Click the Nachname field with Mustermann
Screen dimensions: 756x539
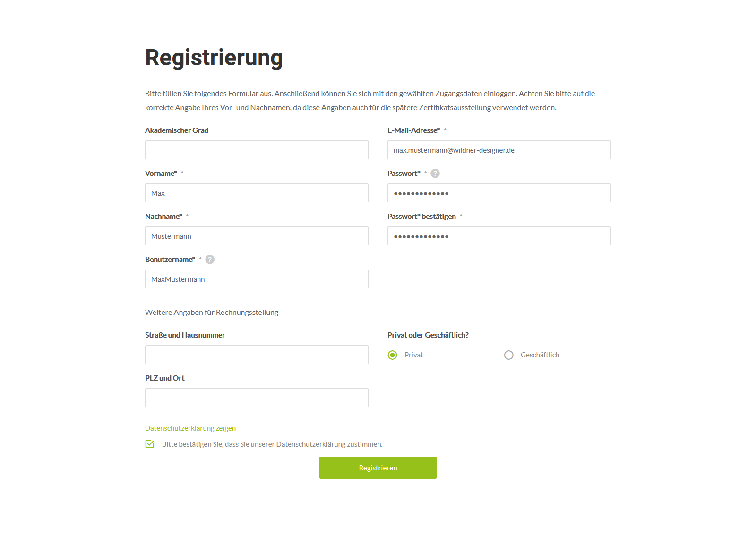(x=257, y=236)
